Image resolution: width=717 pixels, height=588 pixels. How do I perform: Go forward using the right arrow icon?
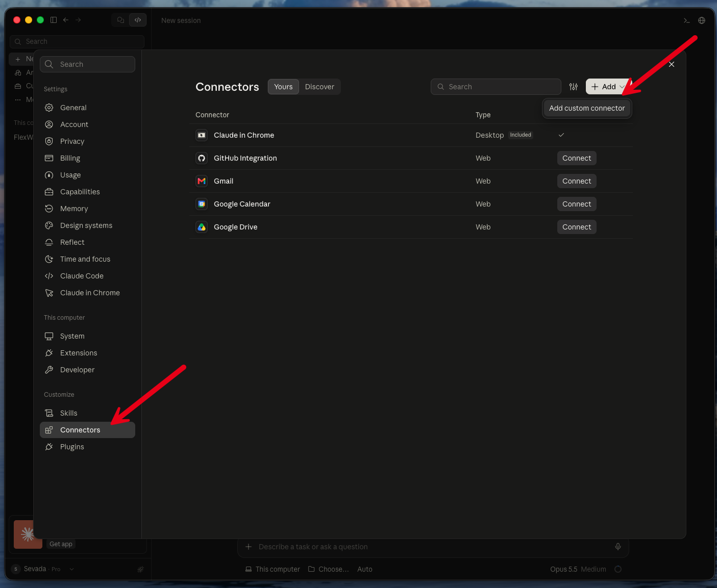78,20
